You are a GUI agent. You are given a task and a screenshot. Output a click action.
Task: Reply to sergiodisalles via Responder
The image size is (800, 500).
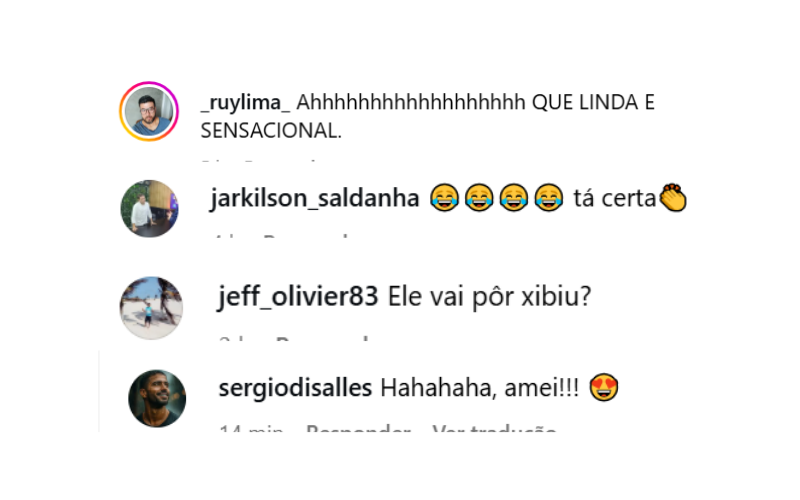(x=358, y=428)
